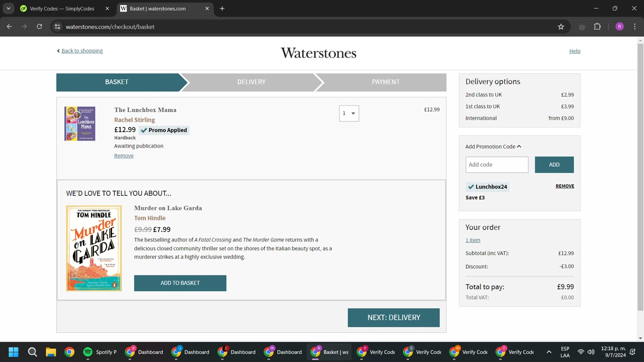644x362 pixels.
Task: Open the browser extensions puzzle icon
Action: (x=597, y=27)
